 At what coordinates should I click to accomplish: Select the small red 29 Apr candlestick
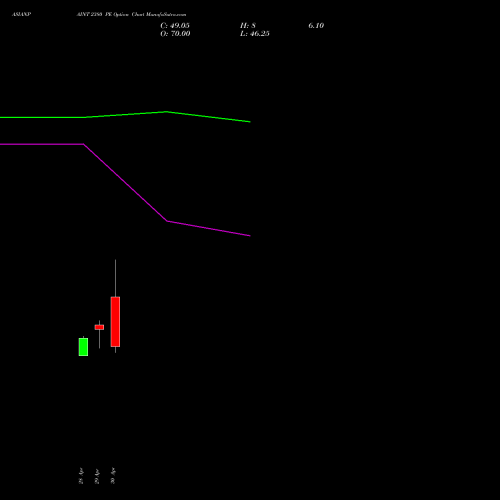click(99, 327)
